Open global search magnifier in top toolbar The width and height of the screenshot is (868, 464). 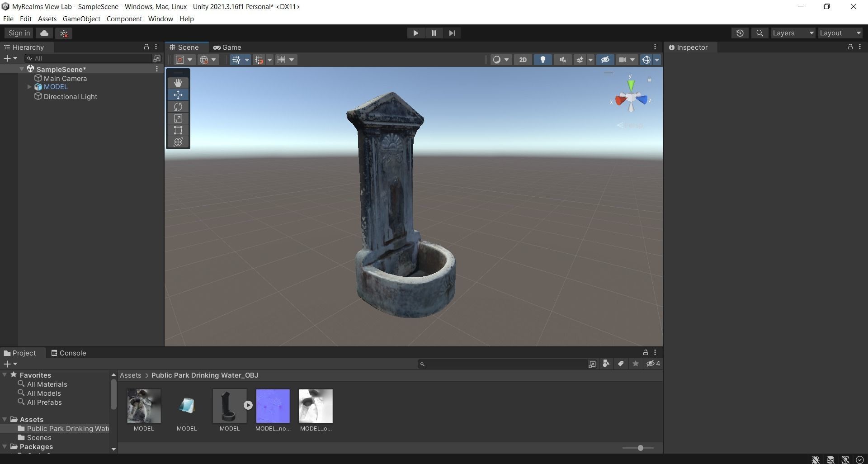point(760,33)
